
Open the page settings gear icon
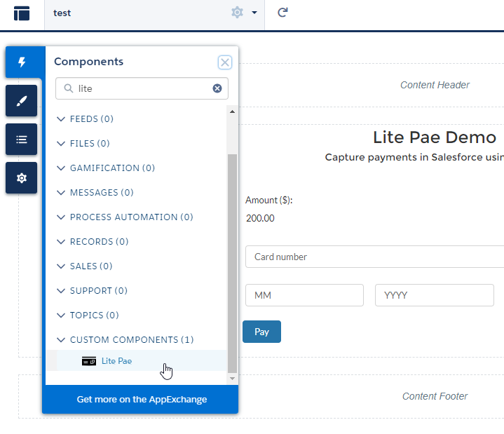click(237, 13)
